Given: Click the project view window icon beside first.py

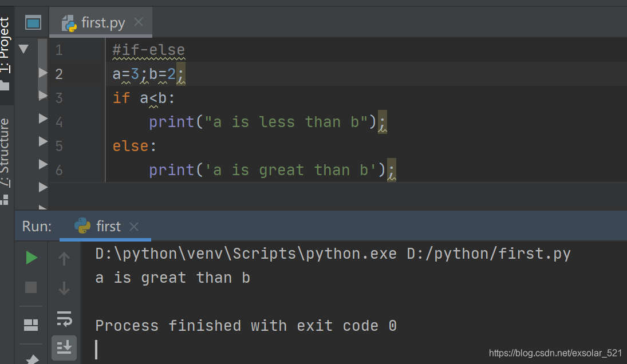Looking at the screenshot, I should [x=33, y=22].
